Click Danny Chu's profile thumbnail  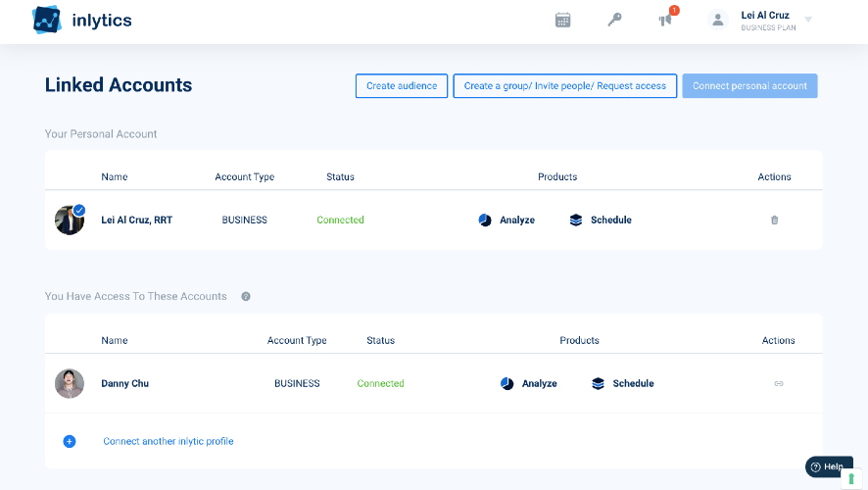pos(70,384)
